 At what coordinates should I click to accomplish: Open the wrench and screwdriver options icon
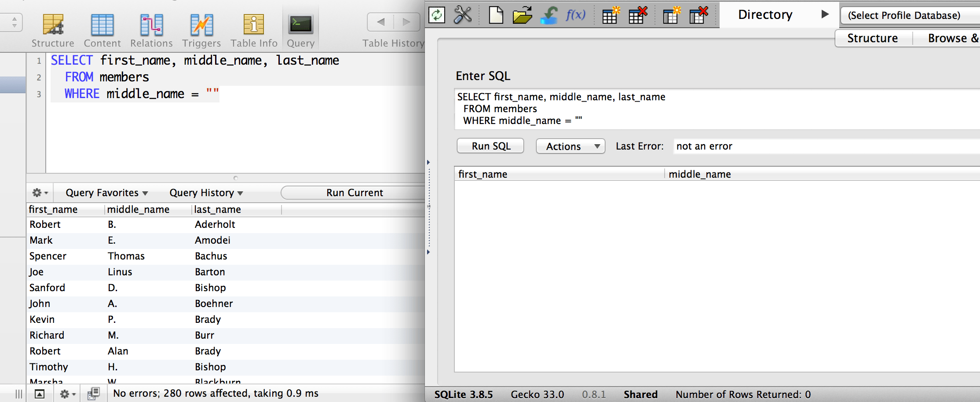click(x=463, y=15)
